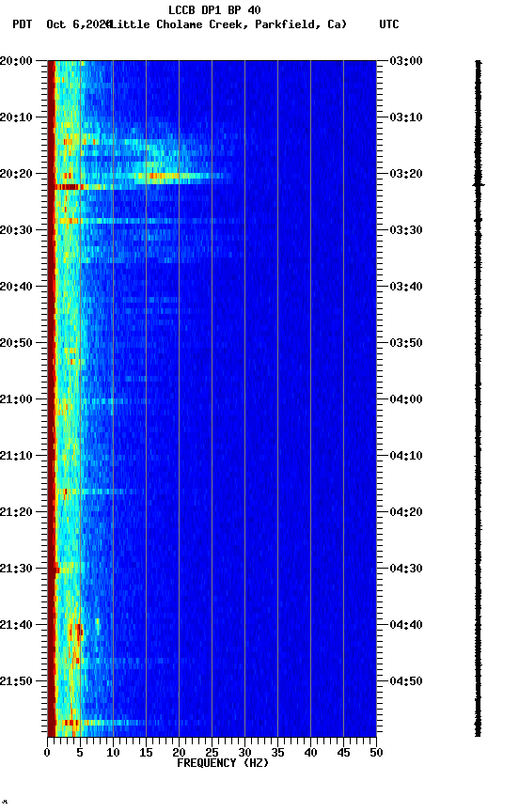The image size is (519, 812).
Task: Click the 25 Hz frequency tick label
Action: click(212, 753)
